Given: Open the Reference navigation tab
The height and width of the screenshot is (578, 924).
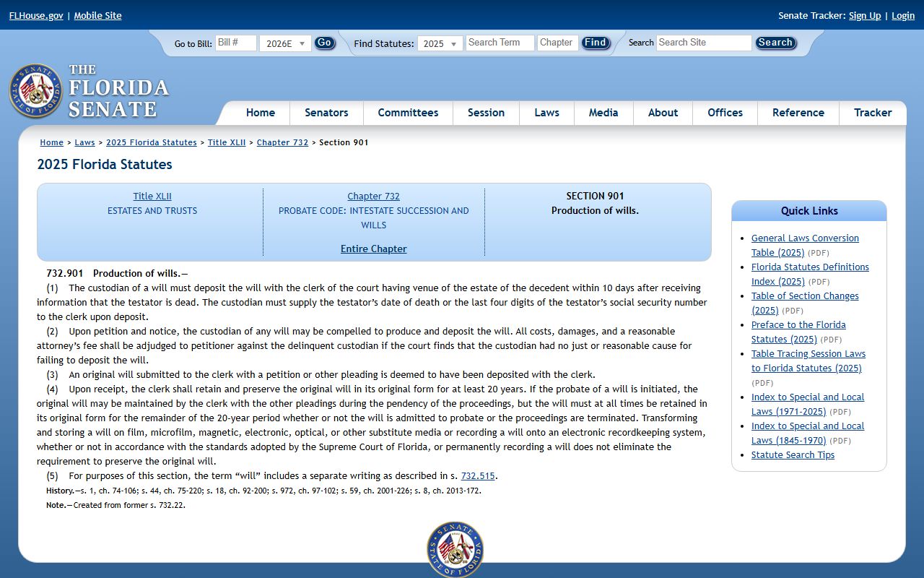Looking at the screenshot, I should tap(798, 113).
